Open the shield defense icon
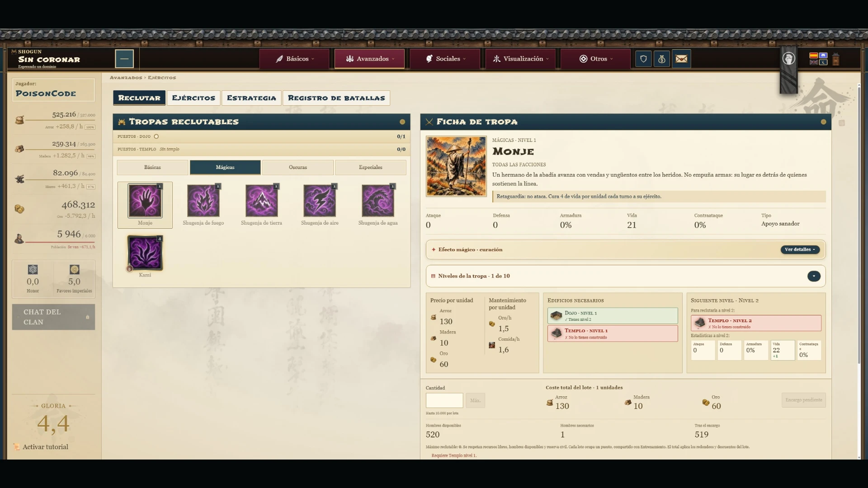This screenshot has height=488, width=868. (x=643, y=59)
